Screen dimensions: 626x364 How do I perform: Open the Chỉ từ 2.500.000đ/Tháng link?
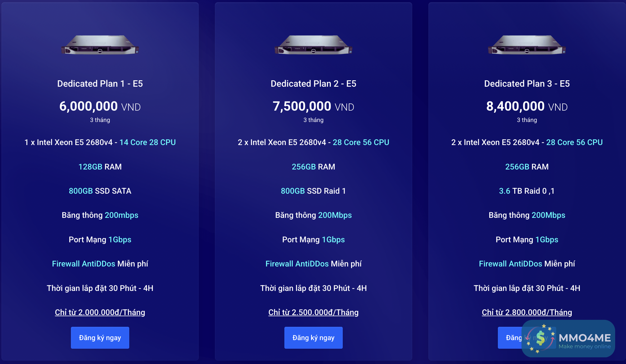pyautogui.click(x=313, y=312)
